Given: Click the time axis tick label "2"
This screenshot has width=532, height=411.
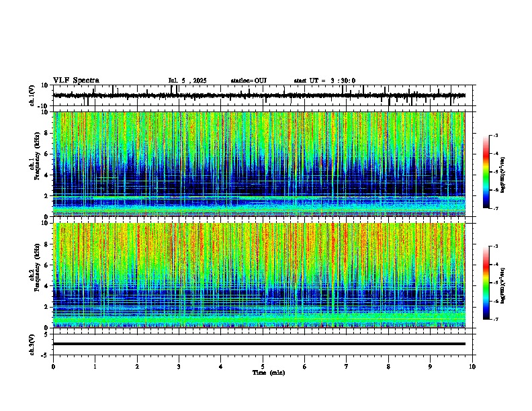Looking at the screenshot, I should [137, 367].
